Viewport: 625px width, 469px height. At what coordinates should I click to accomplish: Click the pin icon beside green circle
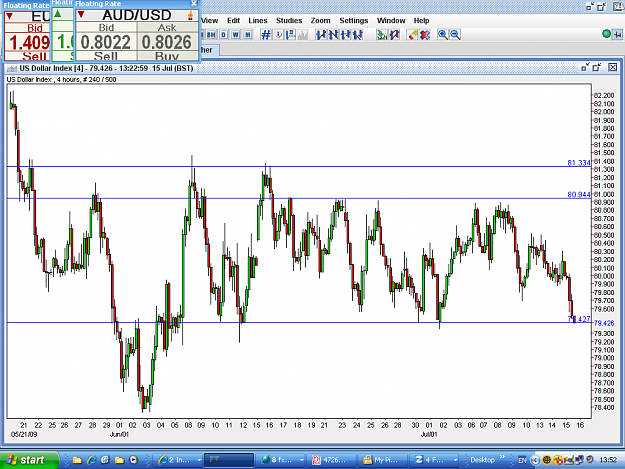[x=617, y=35]
